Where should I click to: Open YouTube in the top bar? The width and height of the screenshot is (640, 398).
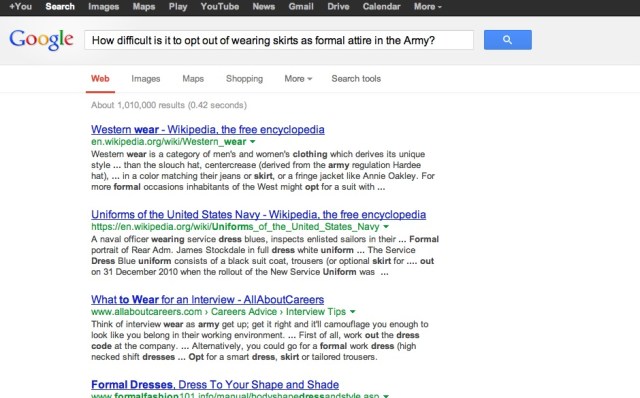pyautogui.click(x=220, y=7)
